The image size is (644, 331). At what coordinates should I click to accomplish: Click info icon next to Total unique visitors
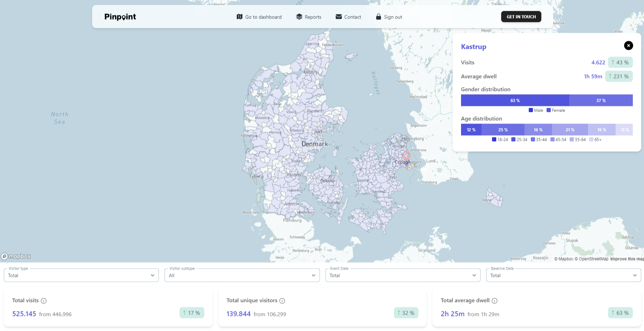coord(282,301)
